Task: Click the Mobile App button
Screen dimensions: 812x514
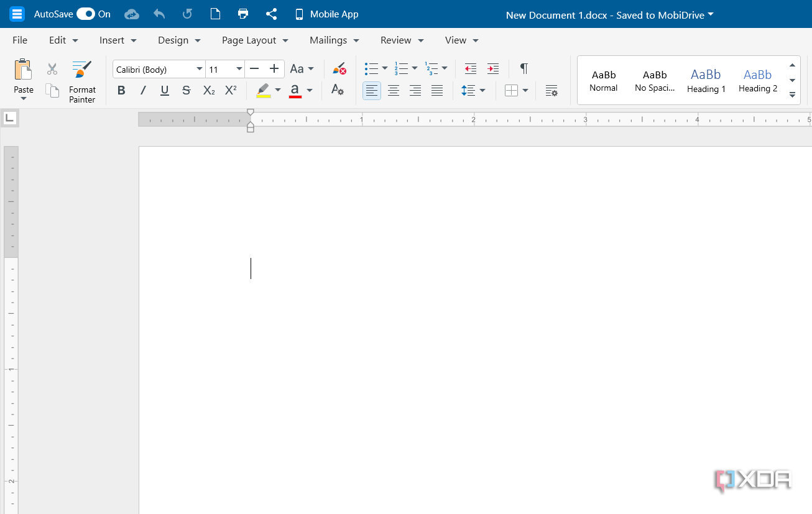Action: 326,14
